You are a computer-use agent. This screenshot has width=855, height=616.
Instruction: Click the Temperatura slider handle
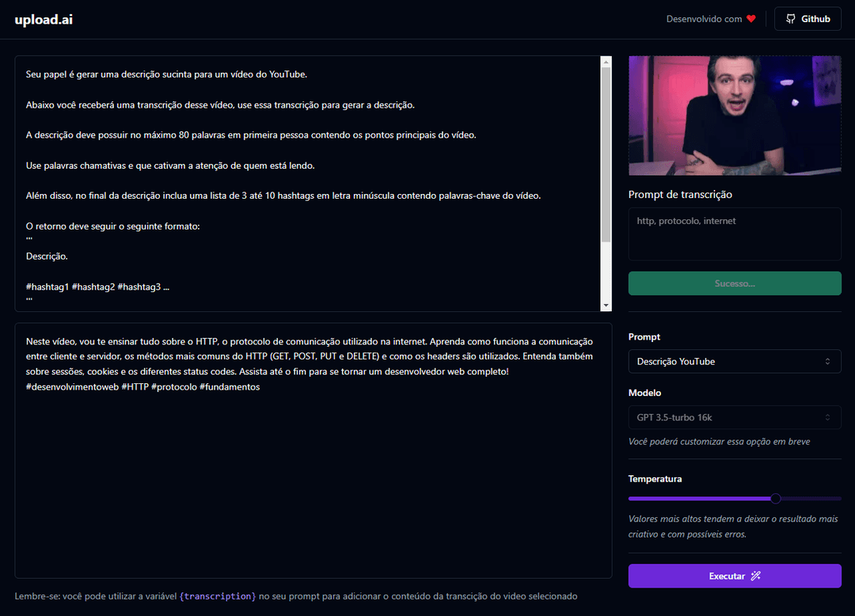776,498
